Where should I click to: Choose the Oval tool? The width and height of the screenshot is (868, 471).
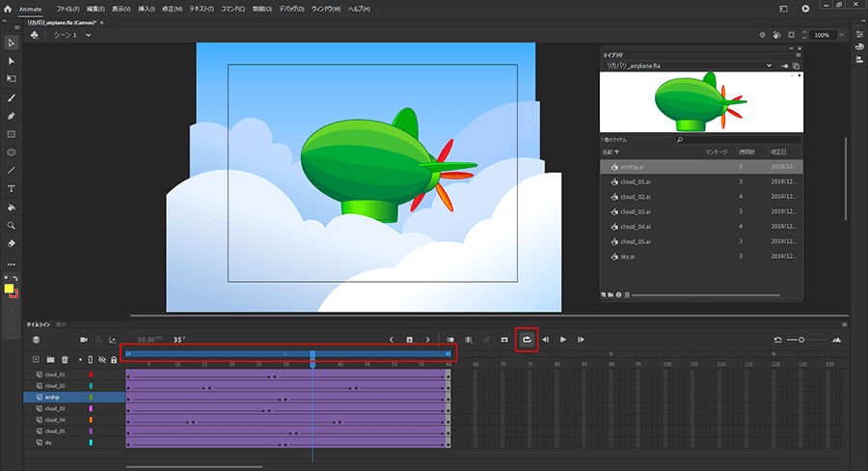tap(12, 152)
